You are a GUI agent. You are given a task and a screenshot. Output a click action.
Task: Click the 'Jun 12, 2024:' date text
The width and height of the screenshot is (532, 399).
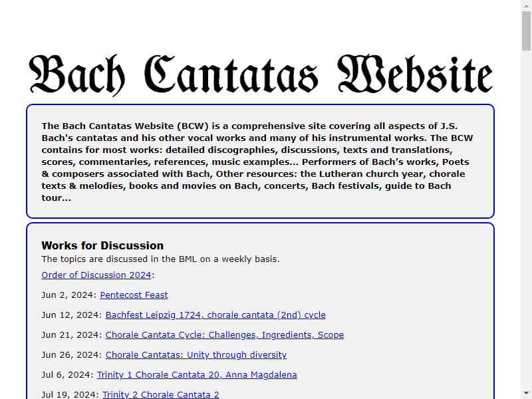click(72, 315)
